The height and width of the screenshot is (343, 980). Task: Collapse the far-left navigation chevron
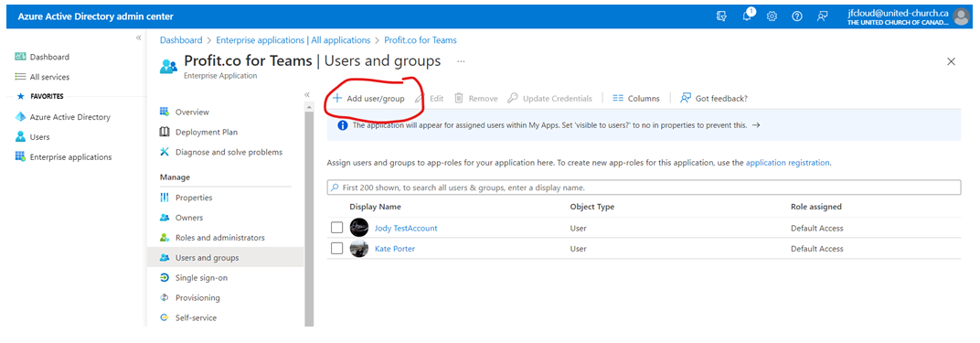pos(138,38)
